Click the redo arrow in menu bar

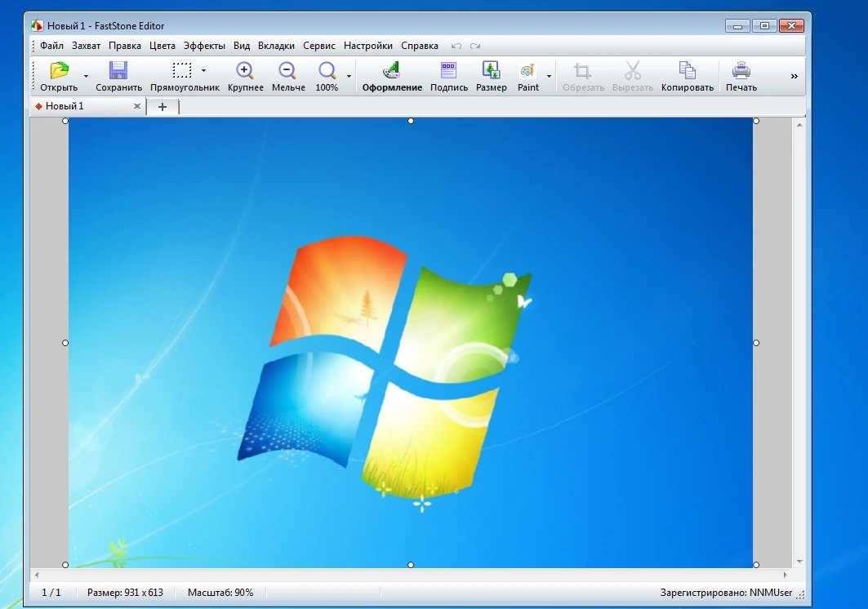pos(475,46)
